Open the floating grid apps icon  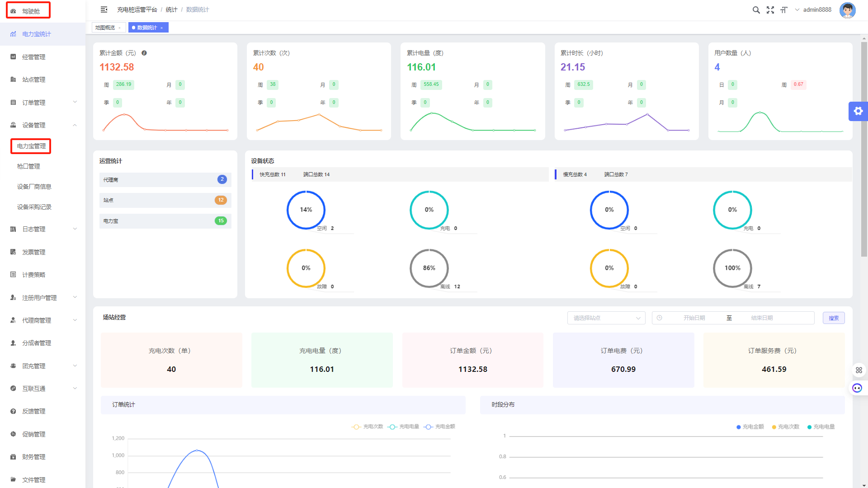pos(859,370)
